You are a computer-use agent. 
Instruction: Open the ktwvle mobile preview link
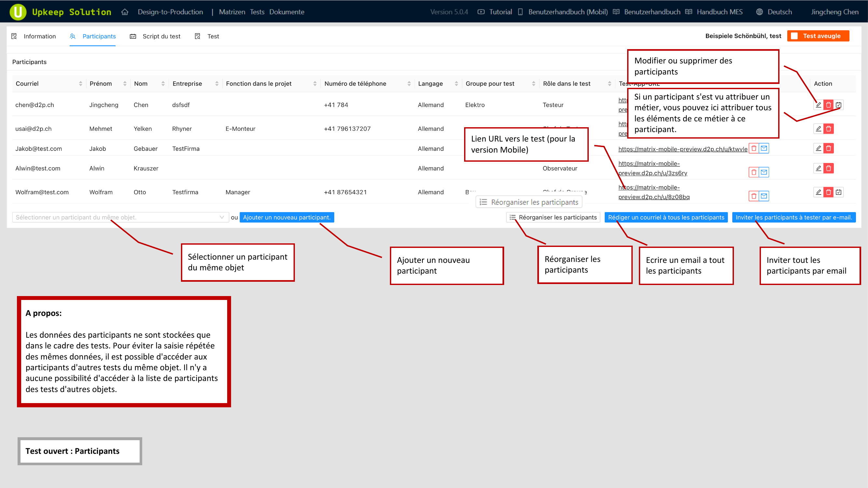pos(683,149)
